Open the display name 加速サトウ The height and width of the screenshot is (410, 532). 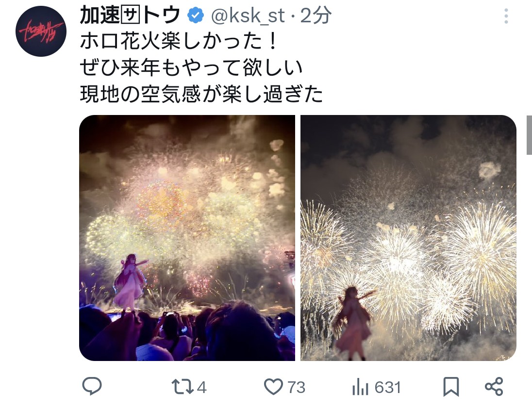click(x=130, y=15)
